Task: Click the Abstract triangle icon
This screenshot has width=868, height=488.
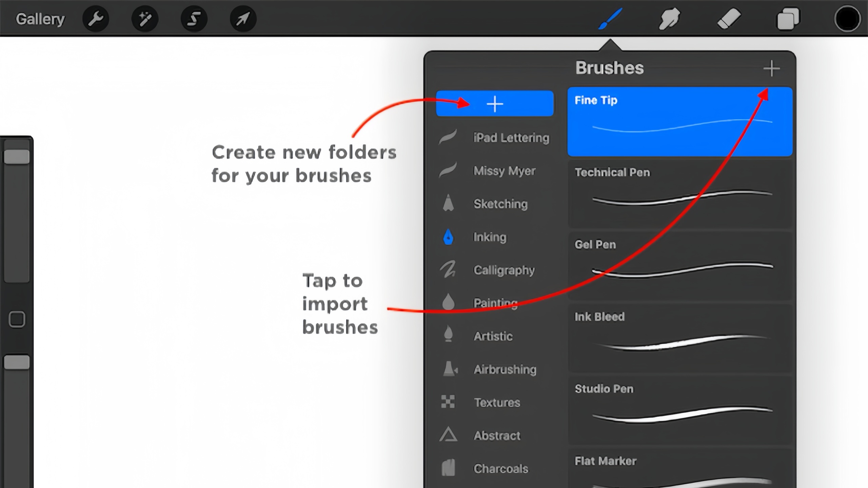Action: (448, 434)
